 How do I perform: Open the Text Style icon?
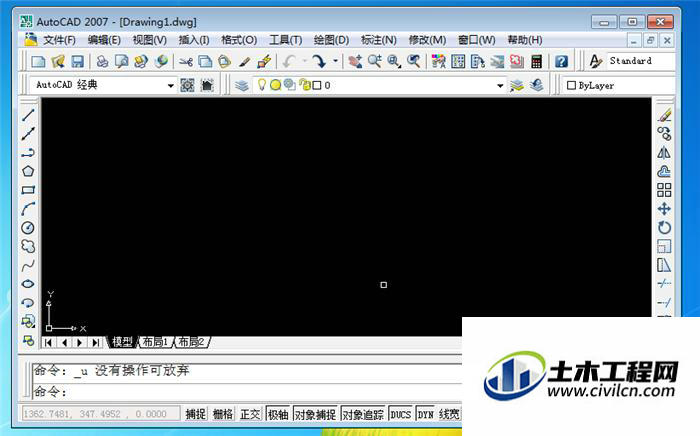596,61
